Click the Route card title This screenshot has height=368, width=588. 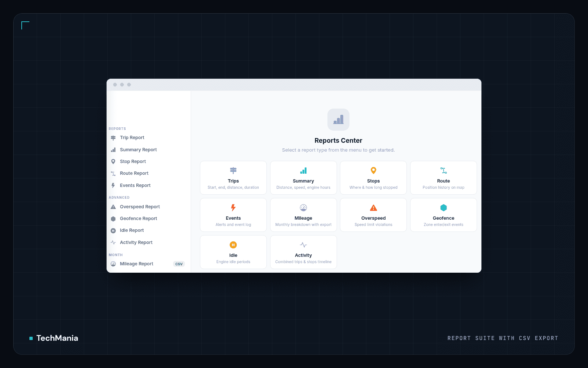(444, 181)
